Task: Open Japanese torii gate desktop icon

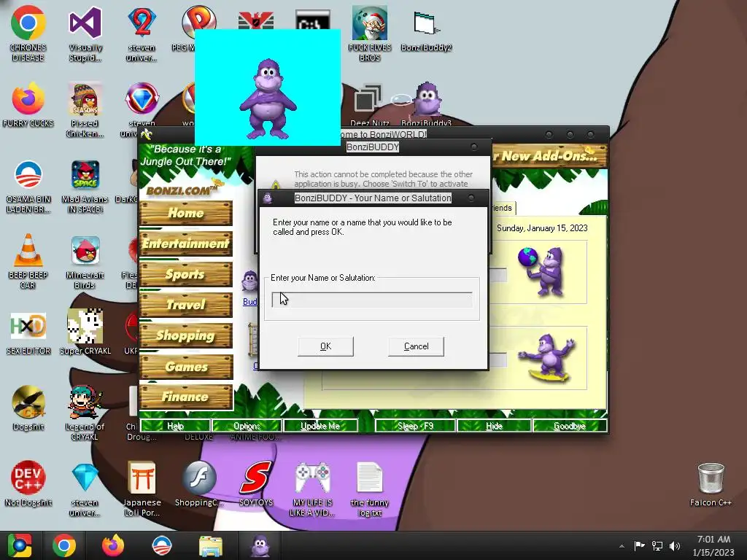Action: [142, 489]
